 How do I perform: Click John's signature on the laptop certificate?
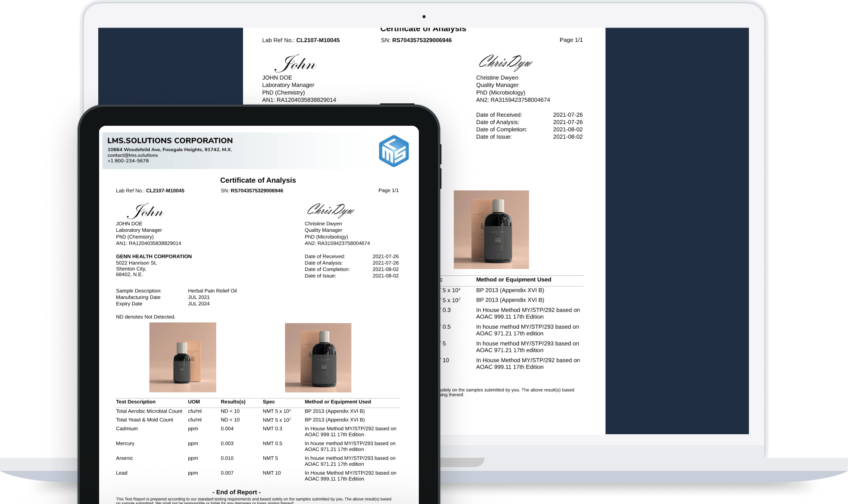pos(296,64)
